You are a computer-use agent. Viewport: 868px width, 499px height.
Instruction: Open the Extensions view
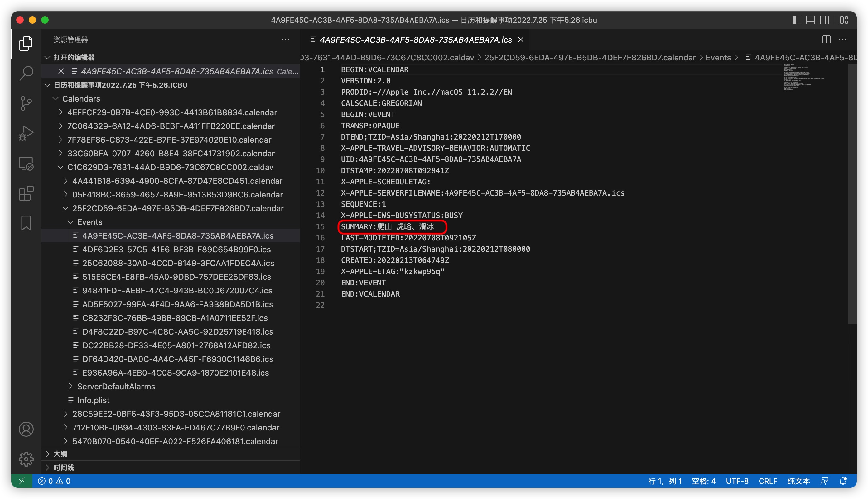(26, 193)
